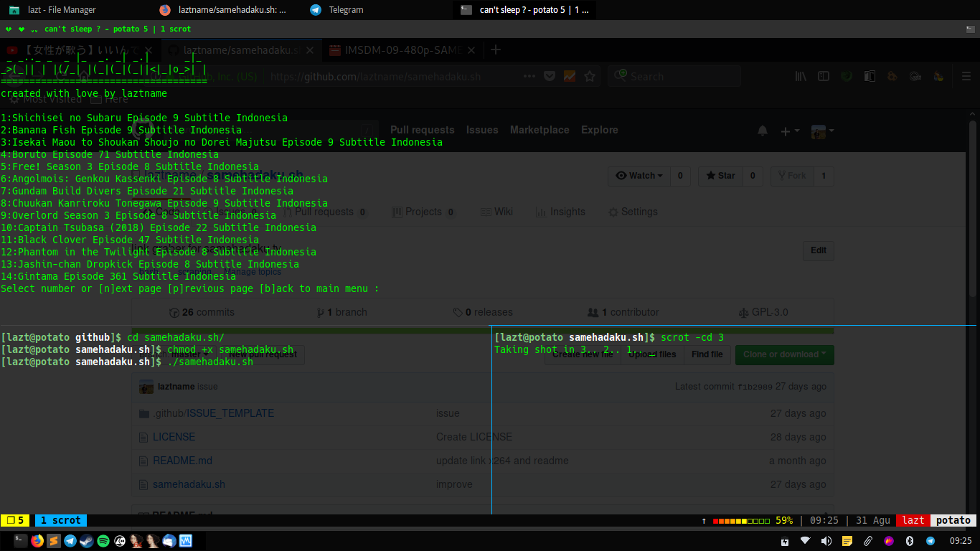Open the repository Settings tab
This screenshot has height=551, width=980.
point(633,212)
